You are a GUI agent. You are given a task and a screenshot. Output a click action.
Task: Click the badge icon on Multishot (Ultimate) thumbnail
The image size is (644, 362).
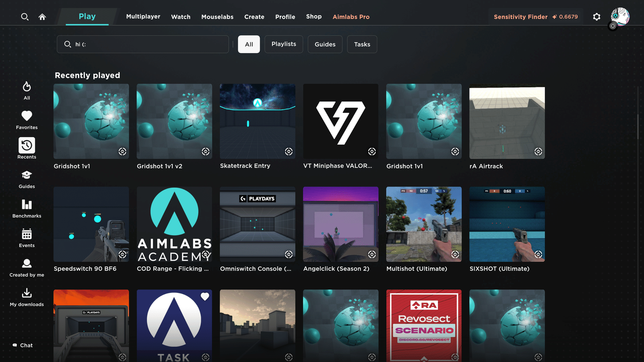[455, 254]
